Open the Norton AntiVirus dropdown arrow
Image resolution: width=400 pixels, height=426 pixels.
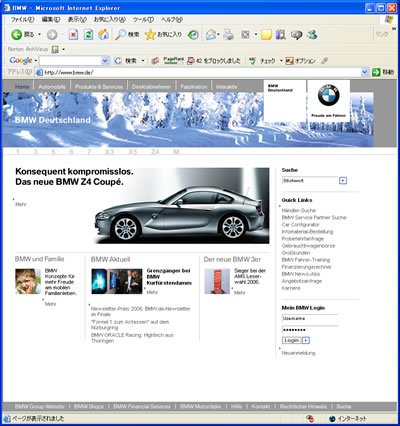(x=63, y=50)
